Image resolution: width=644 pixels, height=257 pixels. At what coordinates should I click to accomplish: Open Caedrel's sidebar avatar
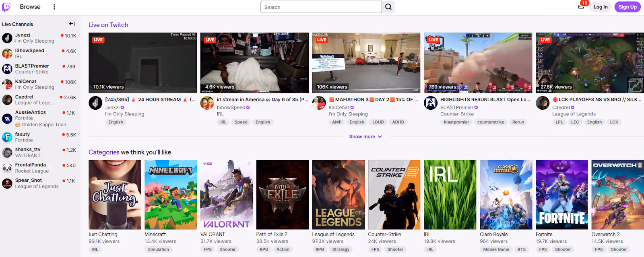tap(7, 100)
